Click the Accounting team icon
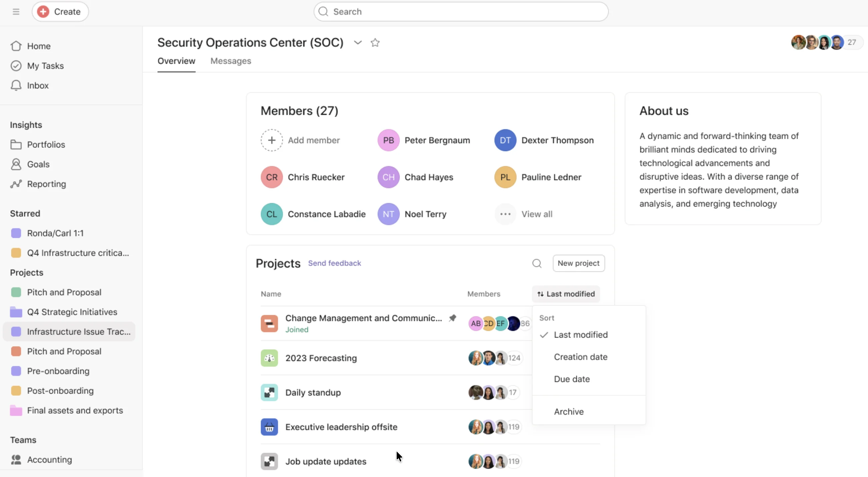 [x=16, y=460]
